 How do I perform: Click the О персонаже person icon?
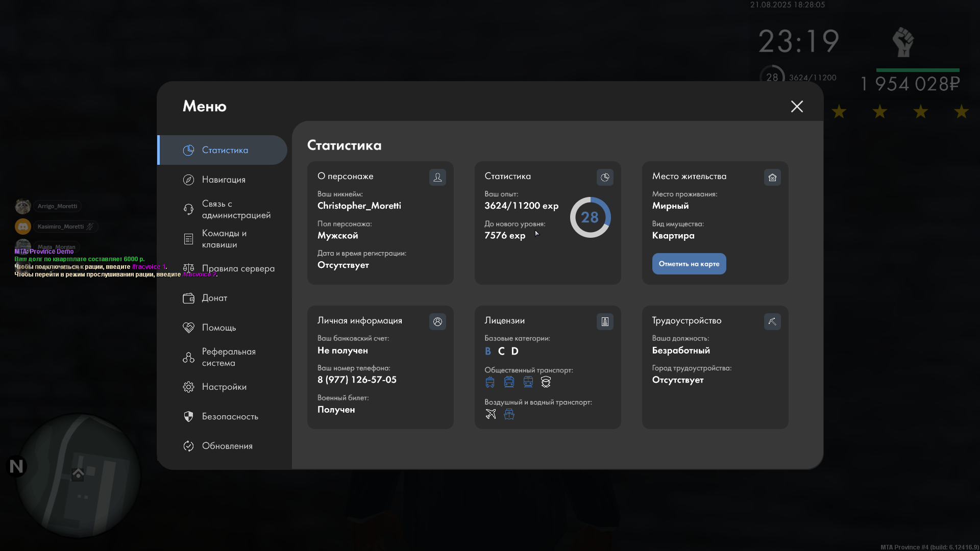pos(437,177)
